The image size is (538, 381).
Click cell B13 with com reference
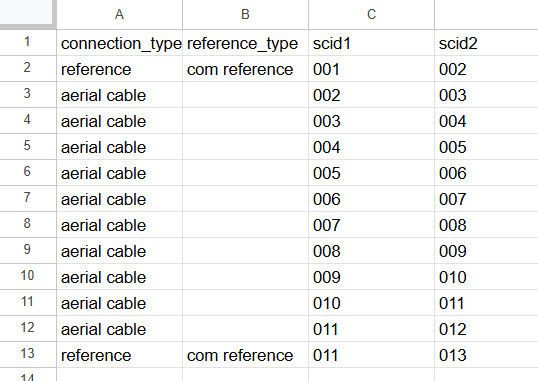click(245, 355)
